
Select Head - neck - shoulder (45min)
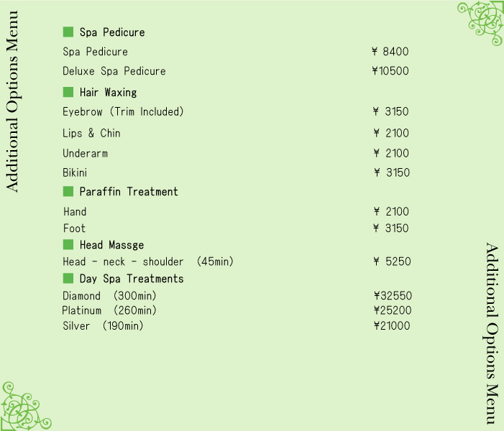click(x=147, y=261)
